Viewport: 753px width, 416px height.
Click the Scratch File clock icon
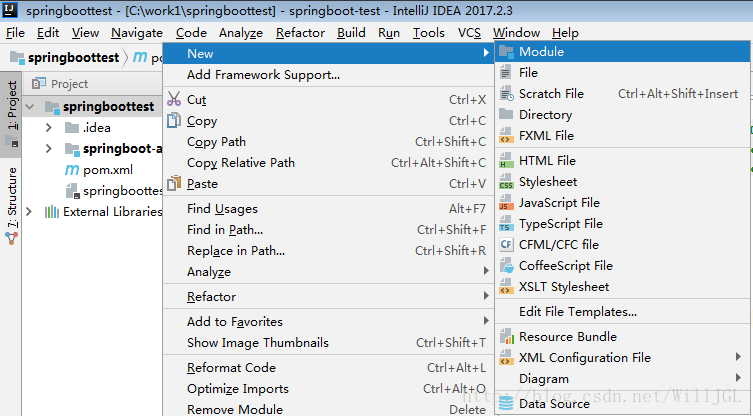click(x=506, y=94)
